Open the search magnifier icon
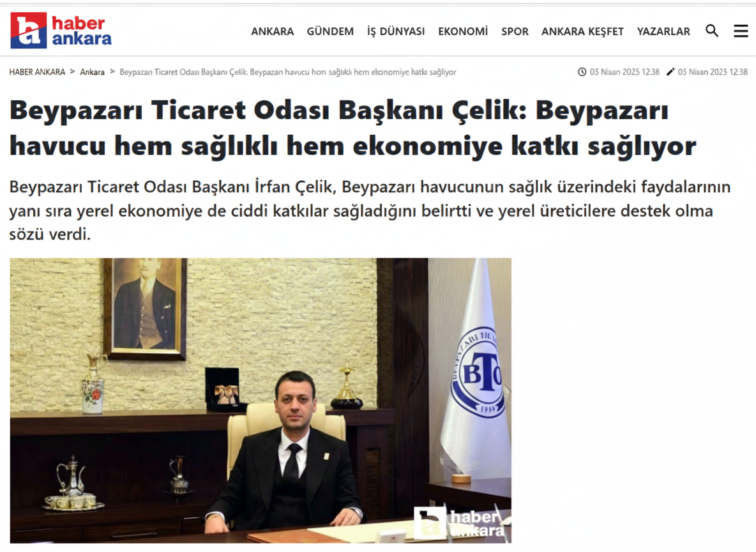The image size is (756, 552). pos(712,31)
